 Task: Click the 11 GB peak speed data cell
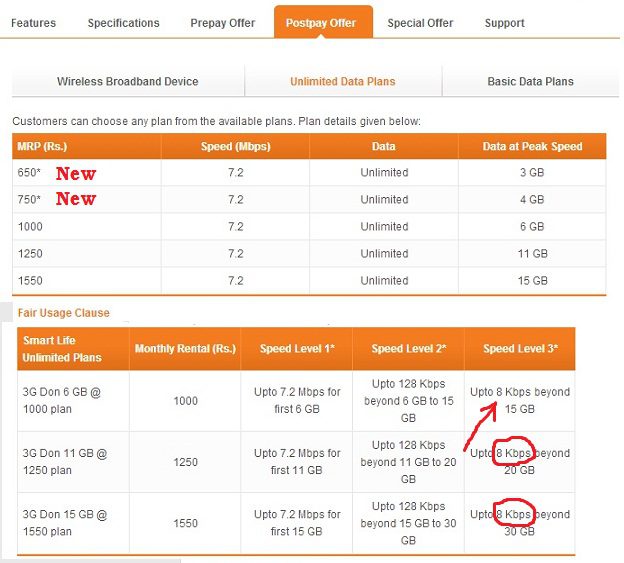click(x=532, y=253)
